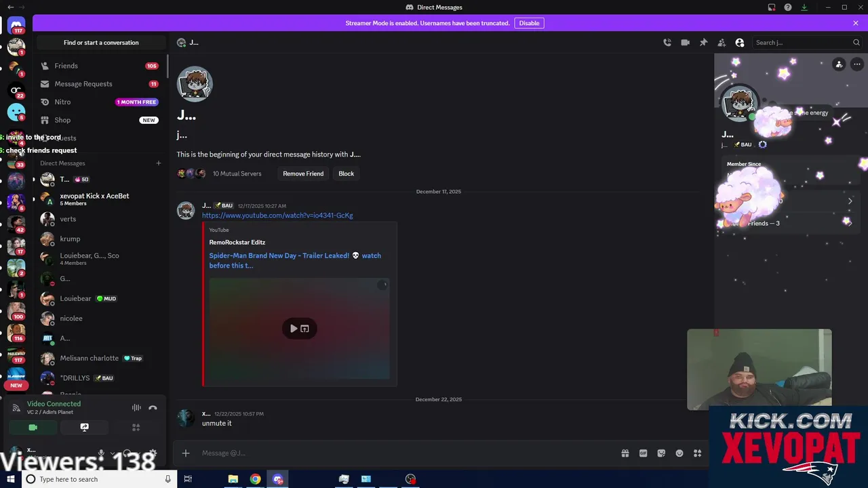Screen dimensions: 868x488
Task: Open profile panel more options (three dots)
Action: click(x=857, y=64)
